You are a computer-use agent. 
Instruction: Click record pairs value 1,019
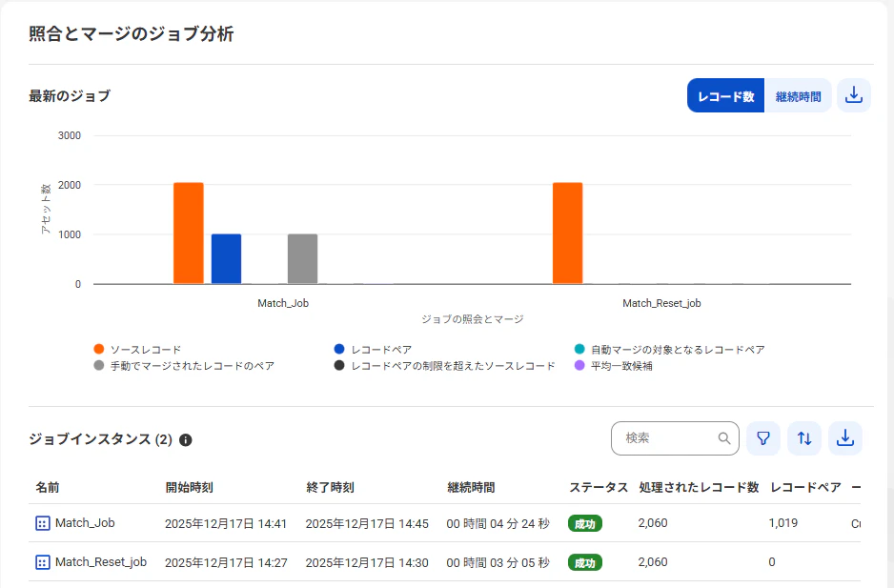pyautogui.click(x=782, y=523)
